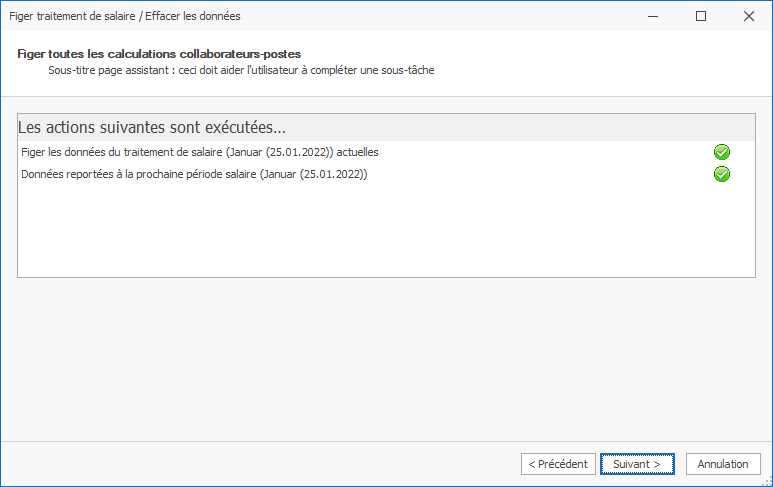Click the heading Figer toutes les calculations collaborateurs-postes
The image size is (773, 487).
point(159,53)
